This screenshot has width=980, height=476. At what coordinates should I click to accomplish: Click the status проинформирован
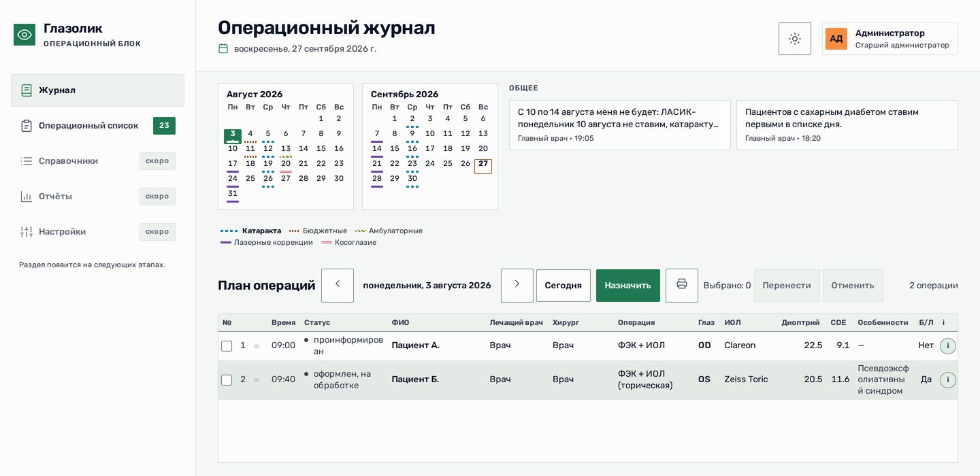click(344, 345)
